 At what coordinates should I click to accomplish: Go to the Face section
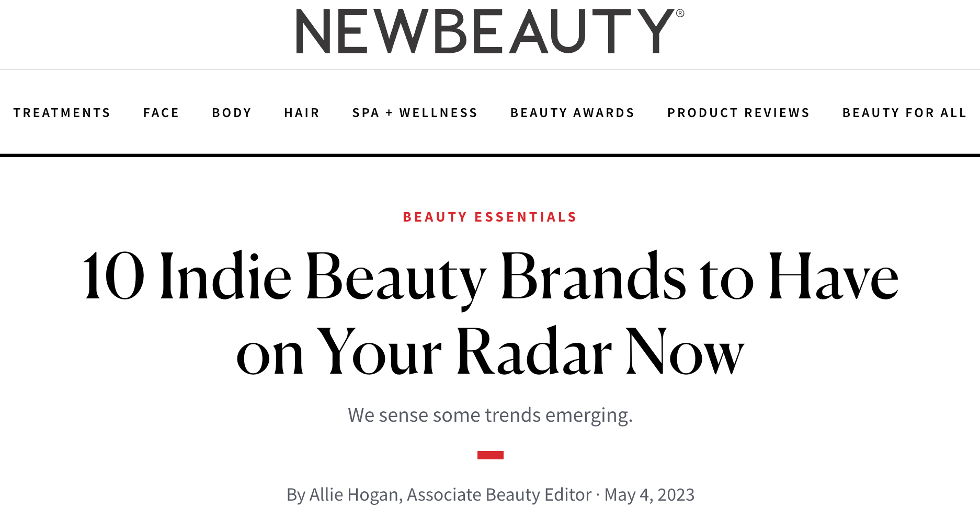pyautogui.click(x=161, y=113)
